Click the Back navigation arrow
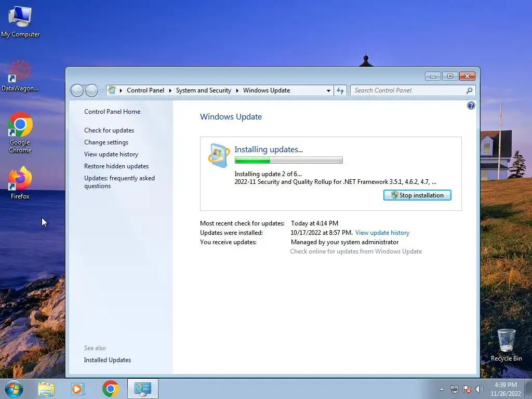Viewport: 532px width, 399px height. point(77,90)
